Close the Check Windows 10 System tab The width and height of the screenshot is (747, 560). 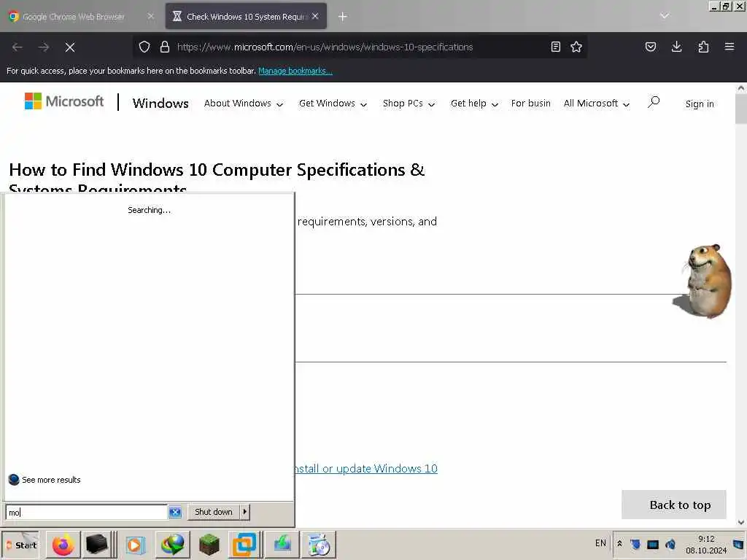click(315, 16)
